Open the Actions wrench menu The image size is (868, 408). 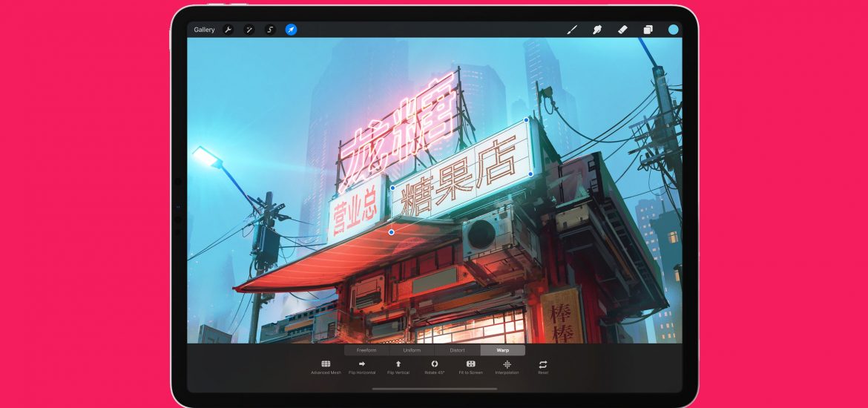tap(228, 30)
